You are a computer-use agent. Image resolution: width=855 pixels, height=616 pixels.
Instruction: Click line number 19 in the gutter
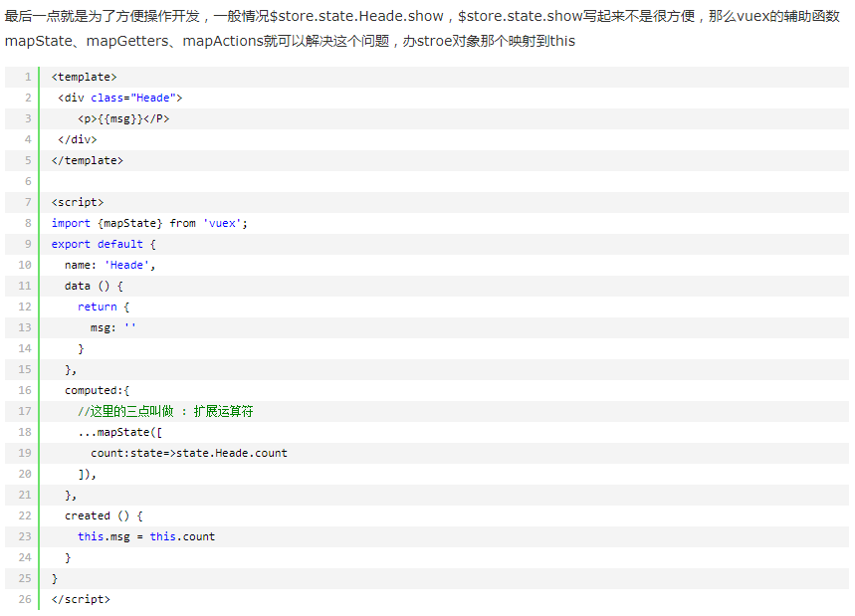pos(25,453)
